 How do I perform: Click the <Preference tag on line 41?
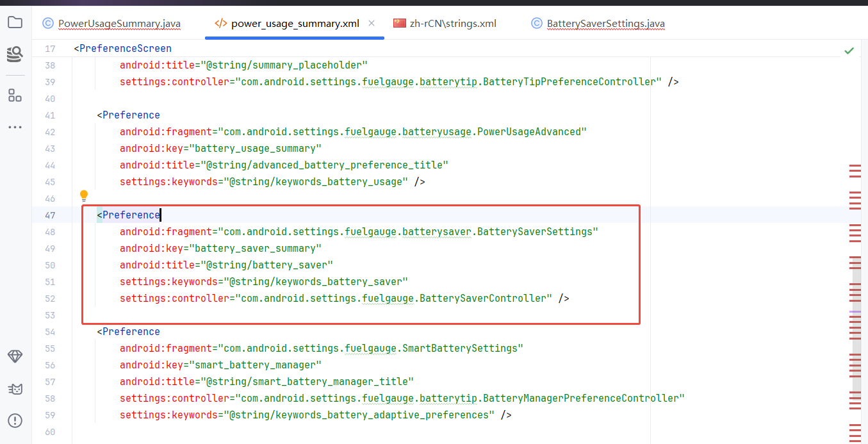pyautogui.click(x=128, y=115)
